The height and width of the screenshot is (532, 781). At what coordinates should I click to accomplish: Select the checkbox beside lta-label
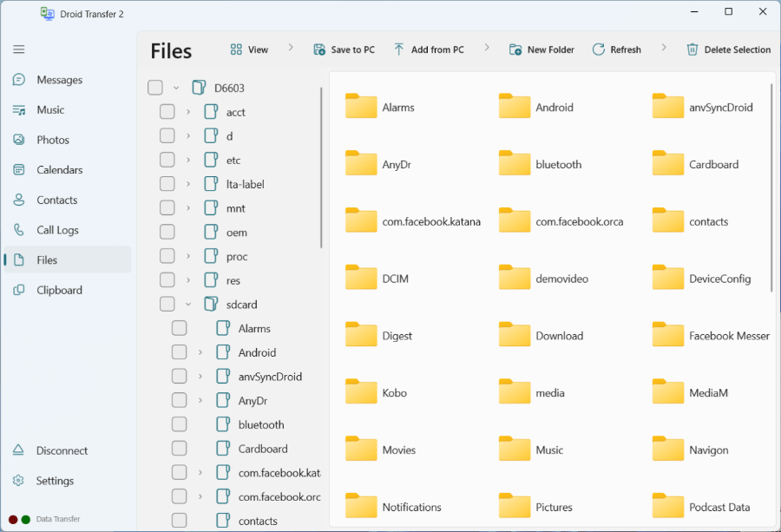[x=167, y=184]
